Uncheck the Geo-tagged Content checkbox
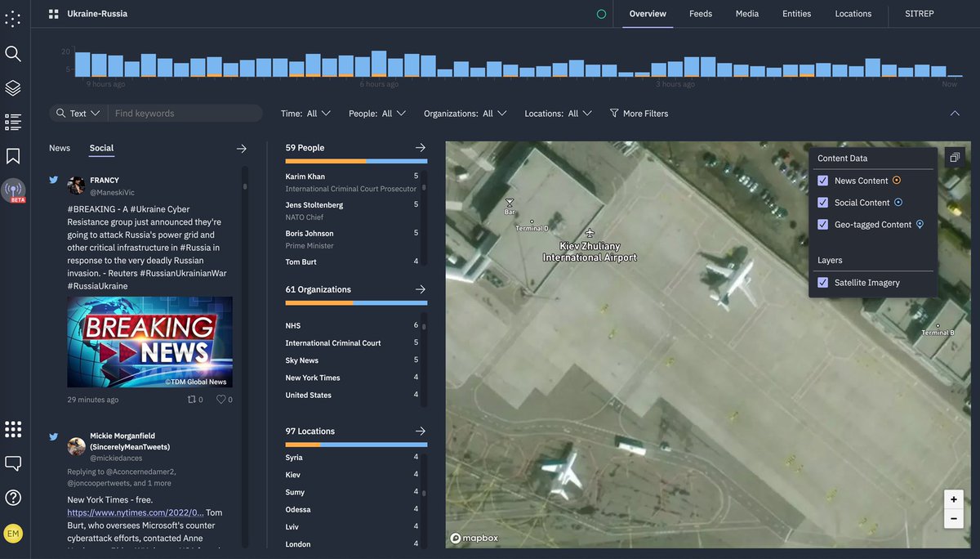The width and height of the screenshot is (980, 559). [823, 225]
